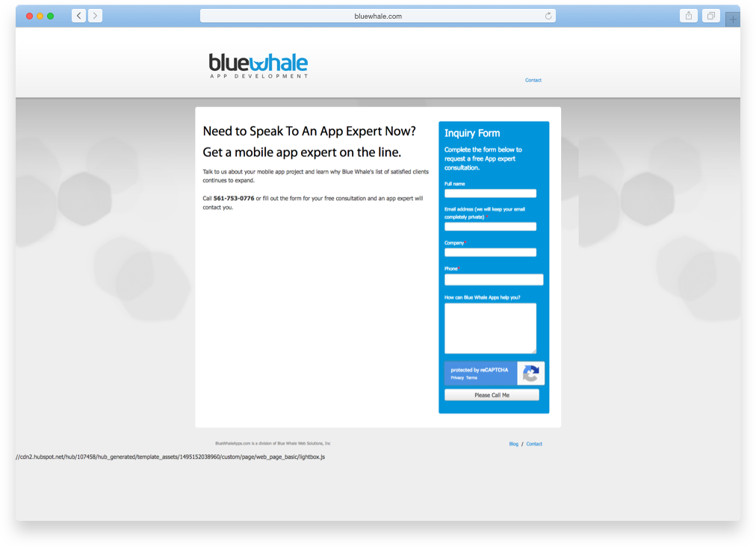
Task: Click the macOS close window red button
Action: [29, 16]
